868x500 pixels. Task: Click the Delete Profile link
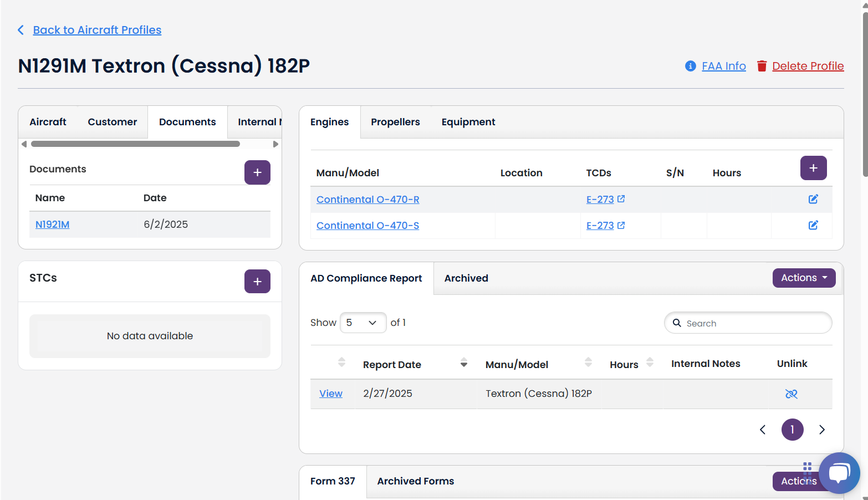808,66
